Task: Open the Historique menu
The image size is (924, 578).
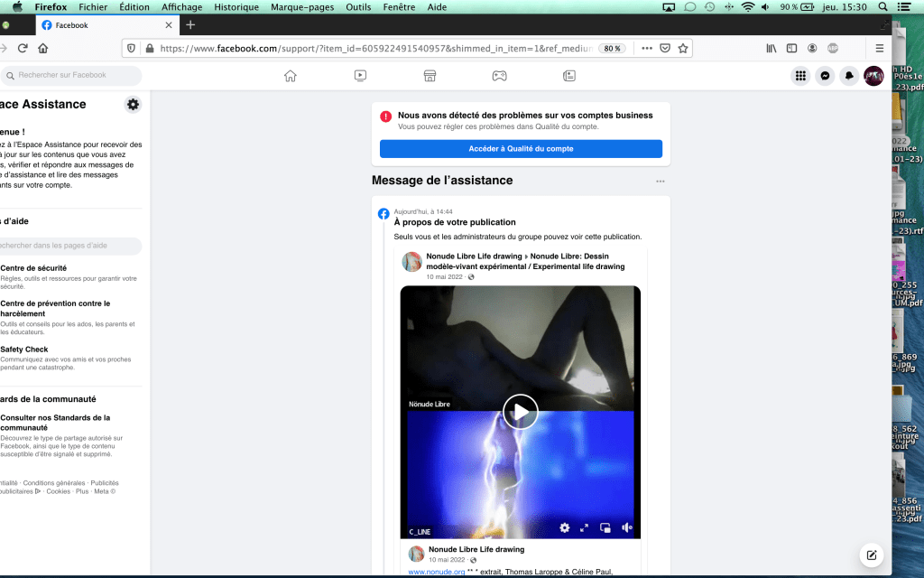Action: [x=236, y=6]
